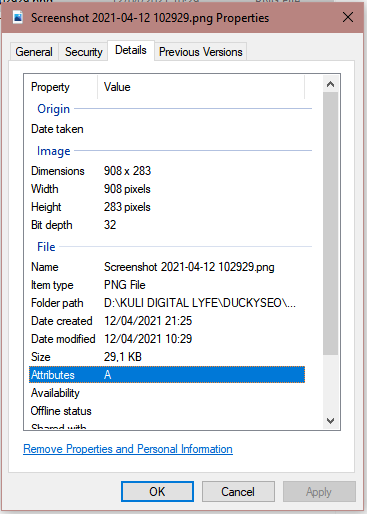Close the Properties dialog
Image resolution: width=367 pixels, height=514 pixels.
point(348,17)
